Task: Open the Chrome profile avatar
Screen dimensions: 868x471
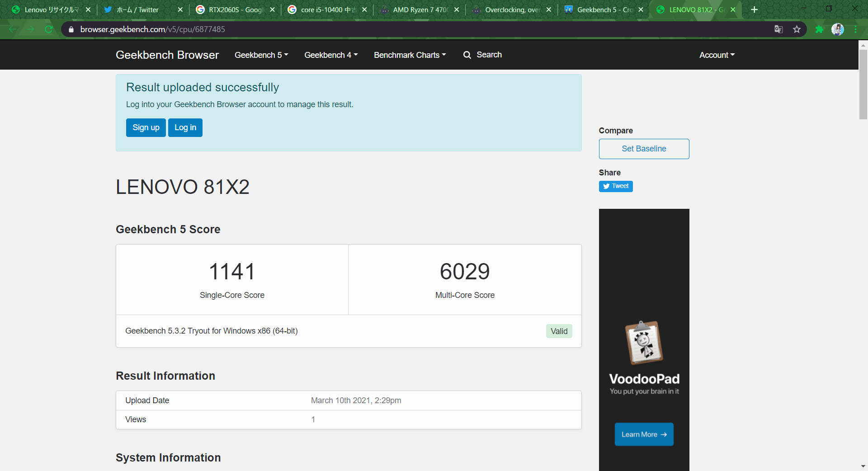Action: [838, 29]
